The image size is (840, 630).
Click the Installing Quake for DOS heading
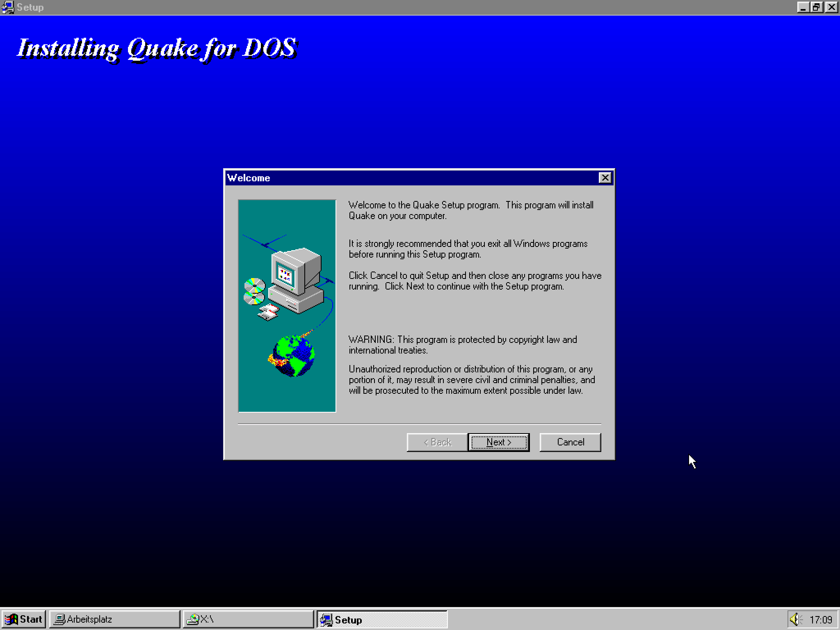157,49
